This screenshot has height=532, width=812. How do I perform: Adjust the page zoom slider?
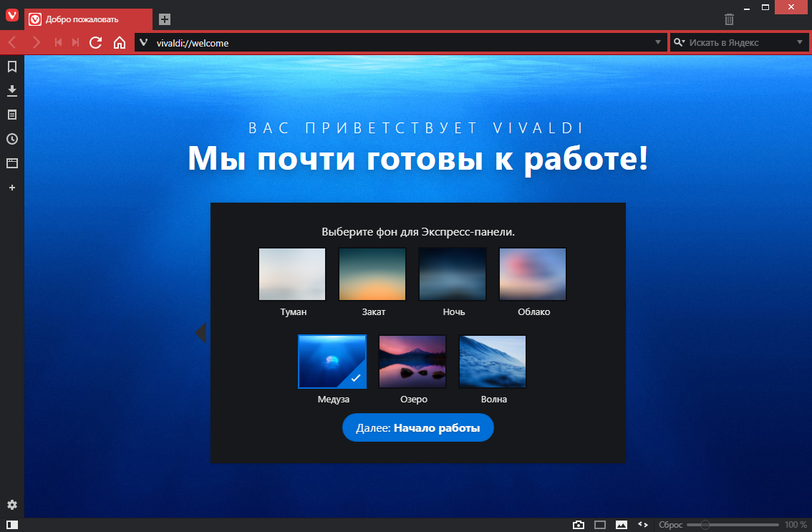coord(733,525)
